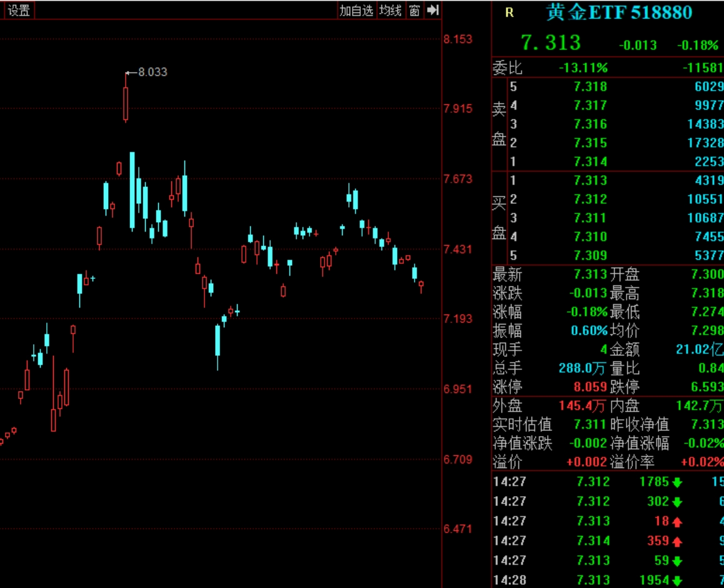Click the 窗 window button
The image size is (724, 588).
click(415, 10)
